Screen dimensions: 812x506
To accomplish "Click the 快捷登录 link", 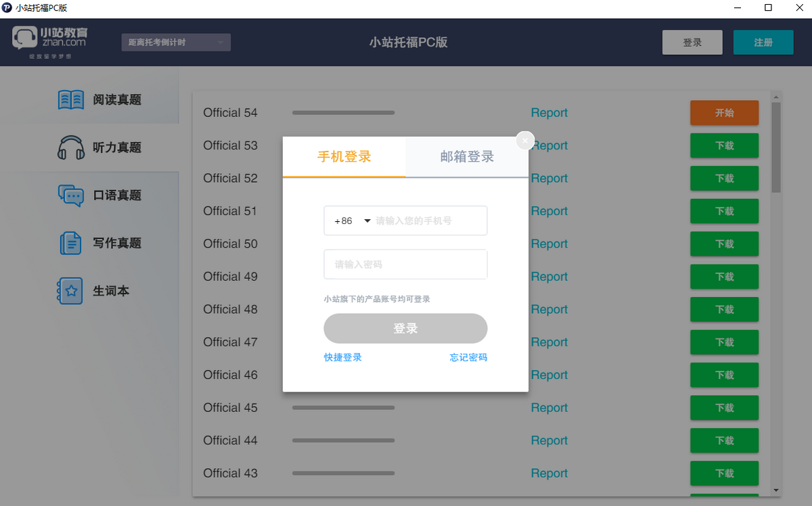I will 342,357.
